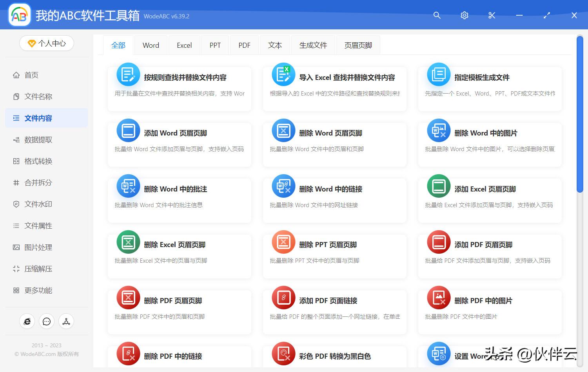
Task: Click the 添加 Excel 页眉页脚 green icon
Action: tap(438, 186)
